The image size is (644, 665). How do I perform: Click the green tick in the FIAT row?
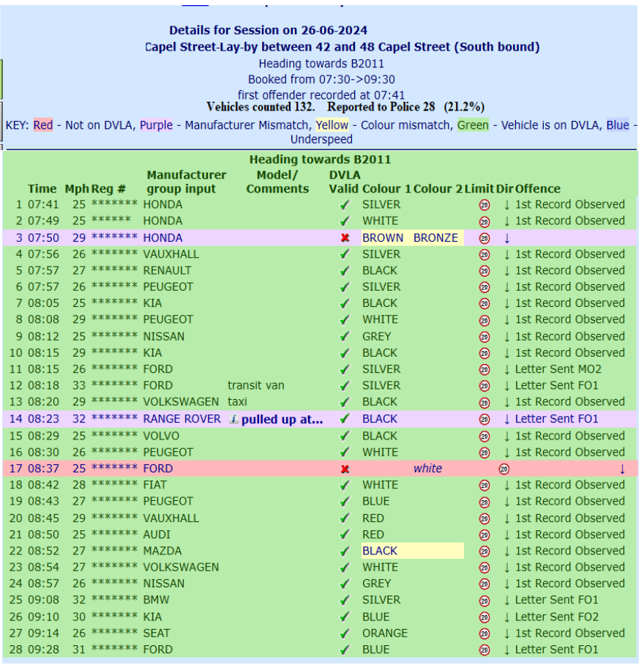(x=345, y=486)
